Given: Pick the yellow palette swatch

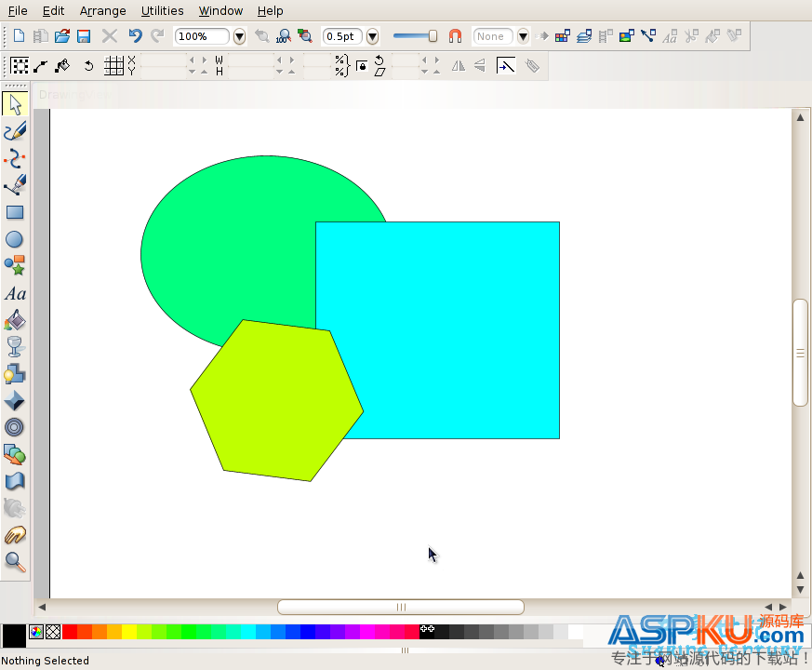Looking at the screenshot, I should tap(129, 632).
